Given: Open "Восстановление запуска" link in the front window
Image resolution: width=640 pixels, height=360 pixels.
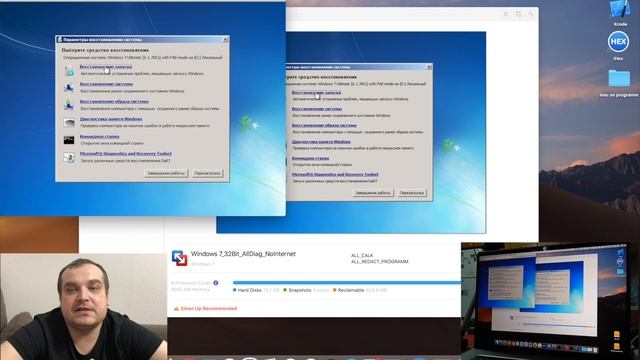Looking at the screenshot, I should [106, 67].
